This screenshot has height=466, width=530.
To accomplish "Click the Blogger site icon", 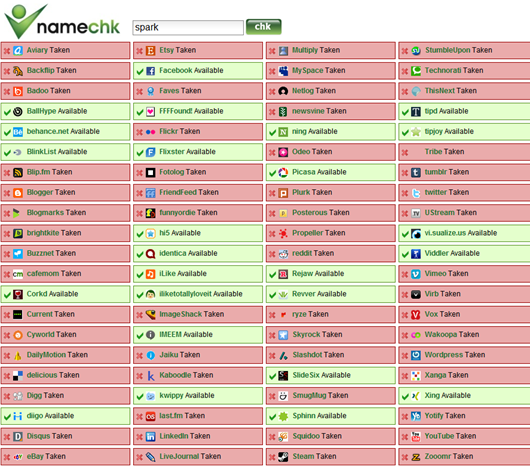I will pyautogui.click(x=18, y=193).
